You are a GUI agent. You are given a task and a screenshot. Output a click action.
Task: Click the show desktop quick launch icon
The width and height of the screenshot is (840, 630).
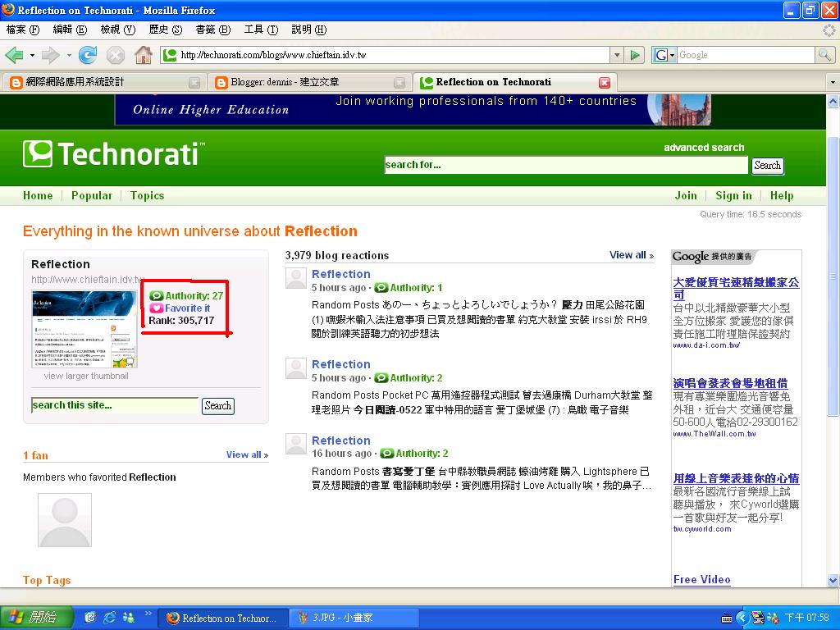tap(90, 618)
